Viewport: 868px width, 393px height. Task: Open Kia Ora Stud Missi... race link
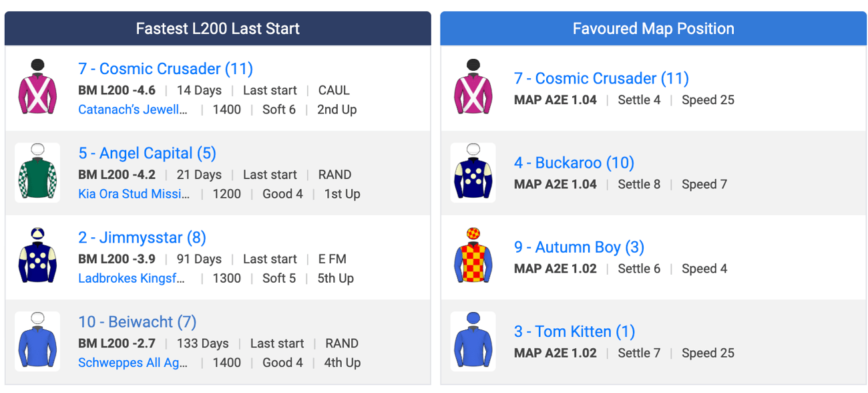point(134,194)
